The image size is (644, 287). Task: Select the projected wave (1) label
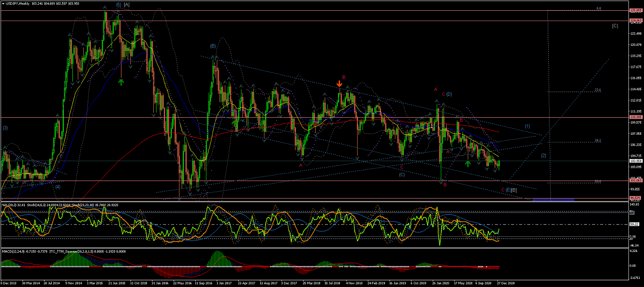tap(527, 126)
